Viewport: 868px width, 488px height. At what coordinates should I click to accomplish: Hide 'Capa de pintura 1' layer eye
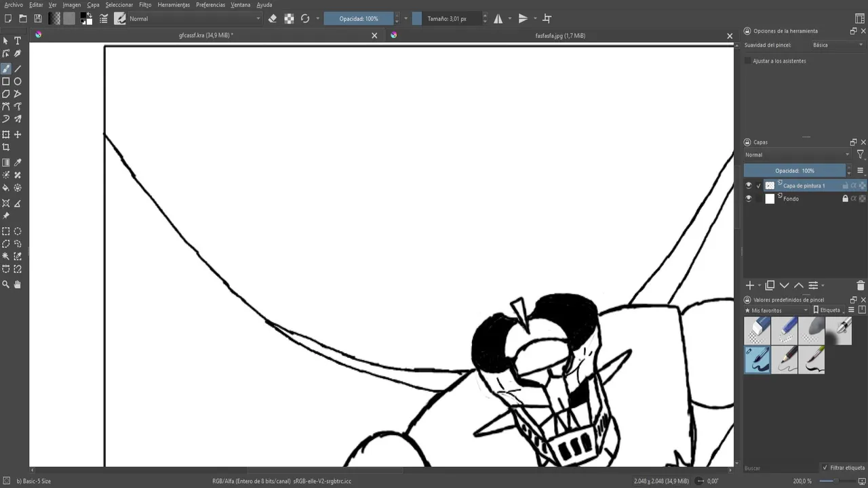coord(749,185)
